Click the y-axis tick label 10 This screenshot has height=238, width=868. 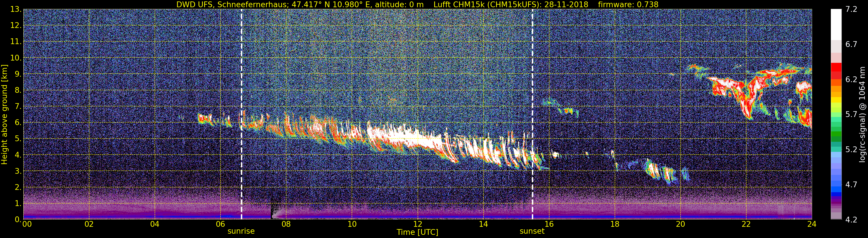(16, 58)
